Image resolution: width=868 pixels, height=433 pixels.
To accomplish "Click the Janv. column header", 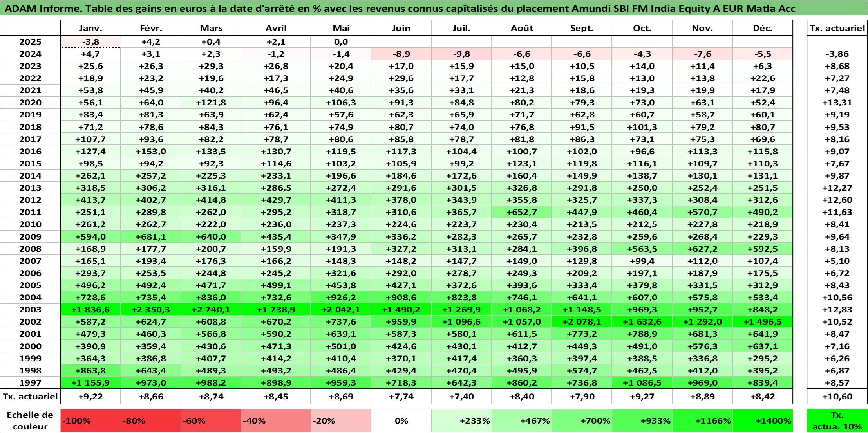I will point(90,28).
